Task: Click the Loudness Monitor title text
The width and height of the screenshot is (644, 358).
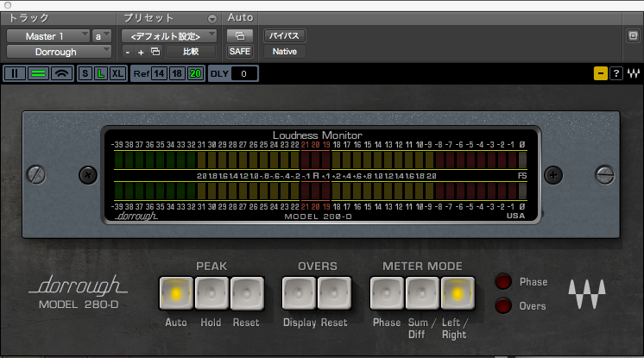Action: 318,135
